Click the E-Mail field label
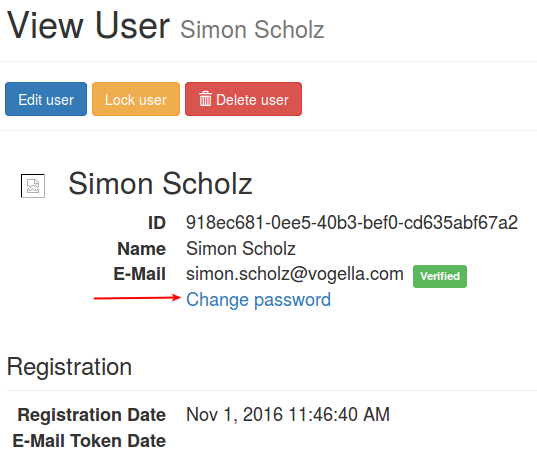 tap(140, 274)
